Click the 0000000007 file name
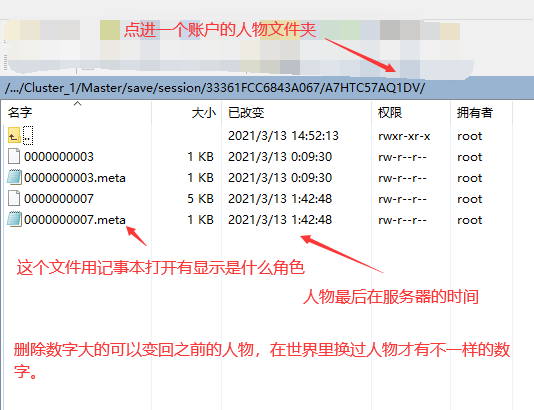Screen dimensions: 534x410 coord(59,199)
